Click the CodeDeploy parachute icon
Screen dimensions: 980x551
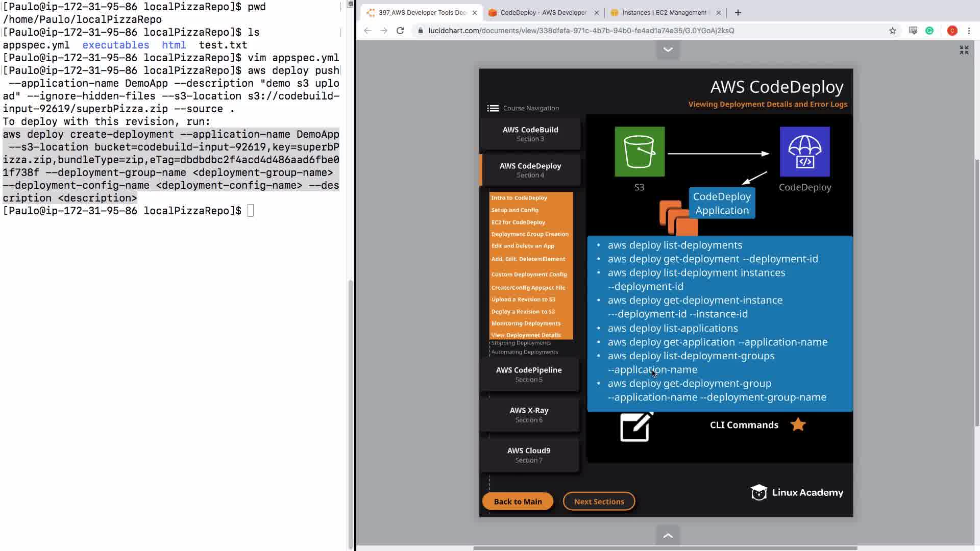point(804,152)
